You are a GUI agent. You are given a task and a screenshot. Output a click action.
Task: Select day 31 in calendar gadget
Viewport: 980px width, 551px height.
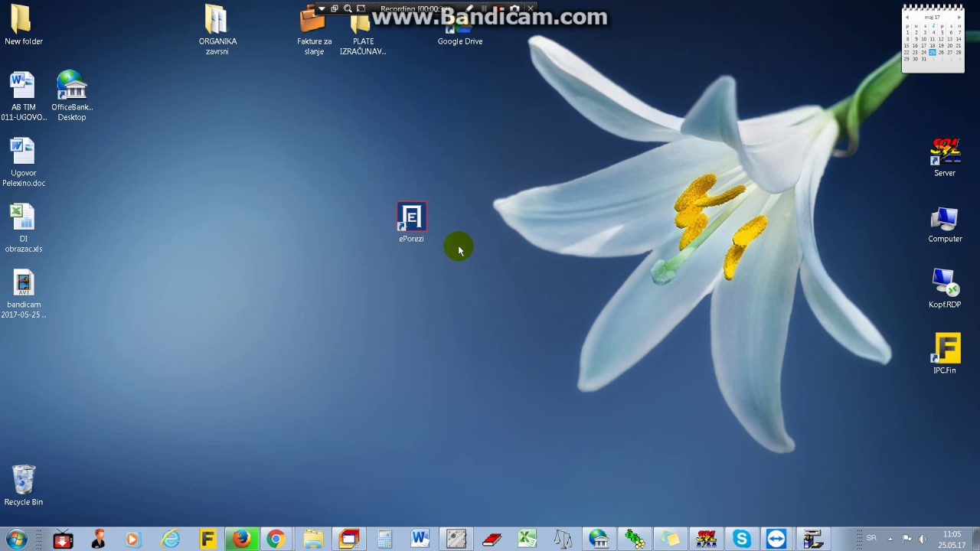pyautogui.click(x=924, y=59)
